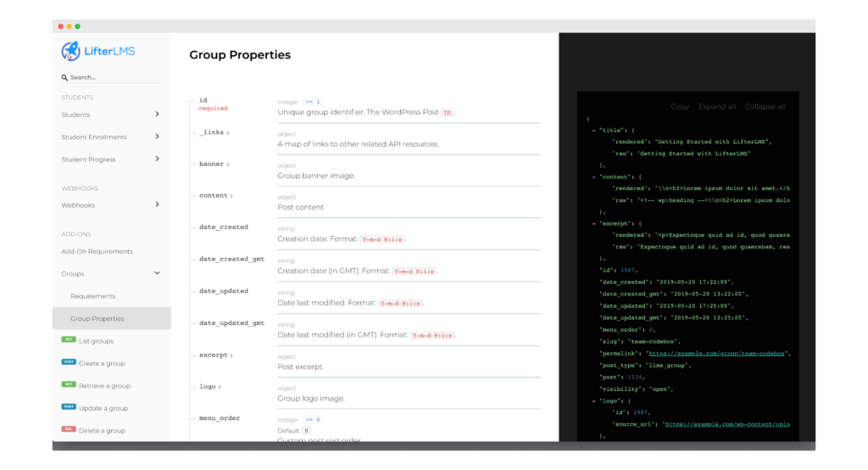Click the id property name
The height and width of the screenshot is (470, 868).
[x=203, y=100]
